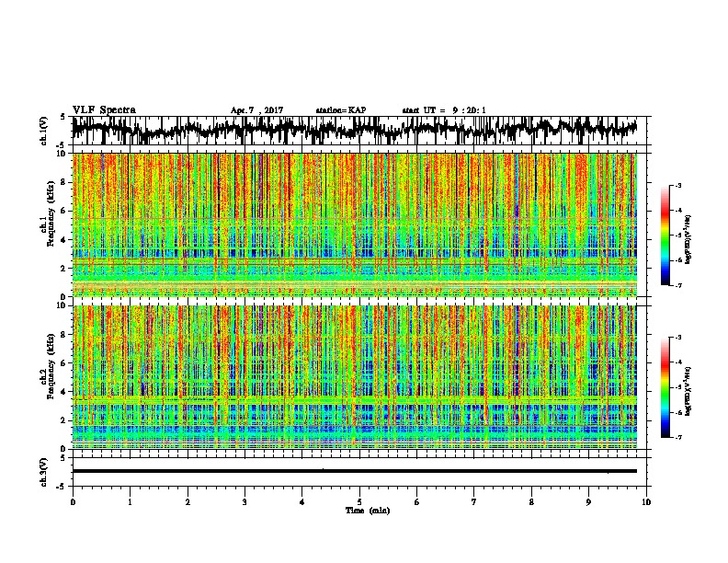Click time axis tick label "5"
Screen dimensions: 728x563
tap(359, 502)
